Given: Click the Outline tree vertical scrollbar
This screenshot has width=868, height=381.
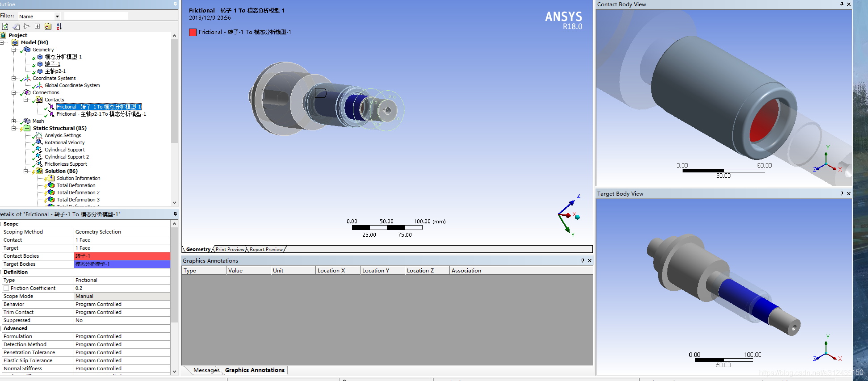Looking at the screenshot, I should 174,92.
